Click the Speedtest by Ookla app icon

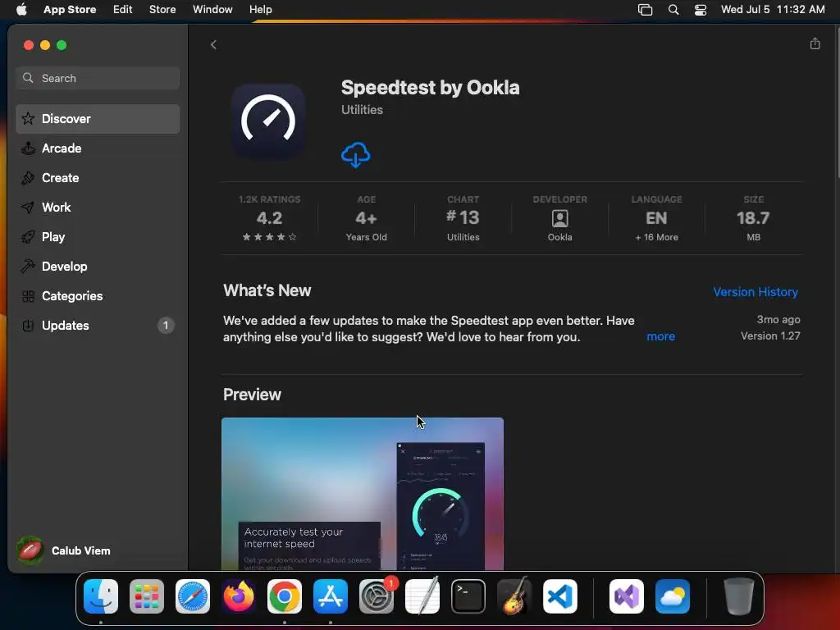pyautogui.click(x=268, y=121)
